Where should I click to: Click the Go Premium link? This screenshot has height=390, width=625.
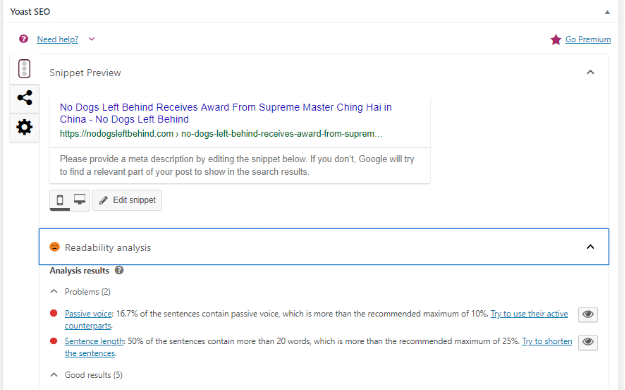(x=588, y=39)
